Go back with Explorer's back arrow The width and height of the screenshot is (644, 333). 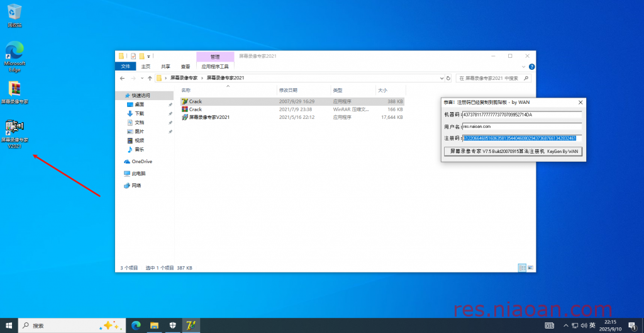[x=122, y=78]
